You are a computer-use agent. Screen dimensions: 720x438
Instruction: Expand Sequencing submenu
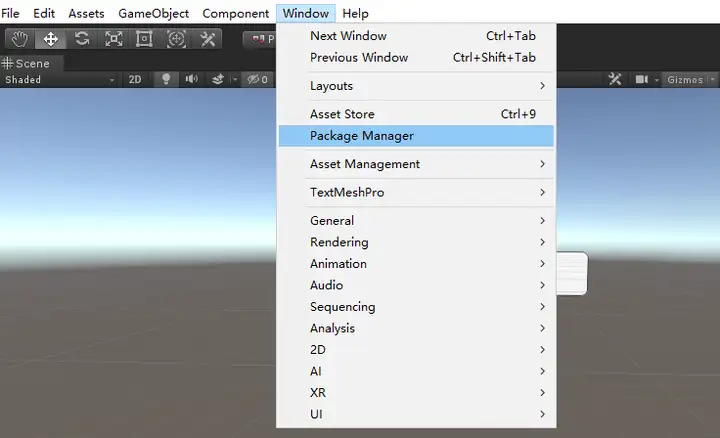(416, 307)
